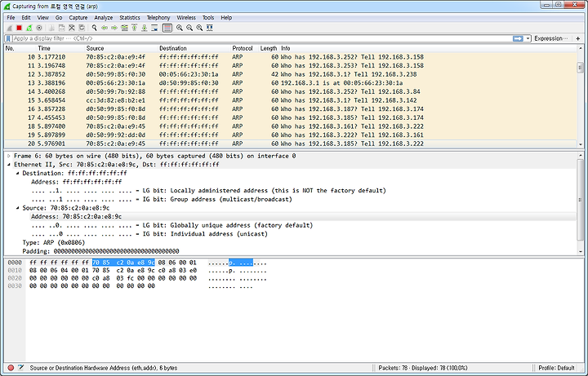Click the packet list vertical scrollbar thumb

pos(580,68)
